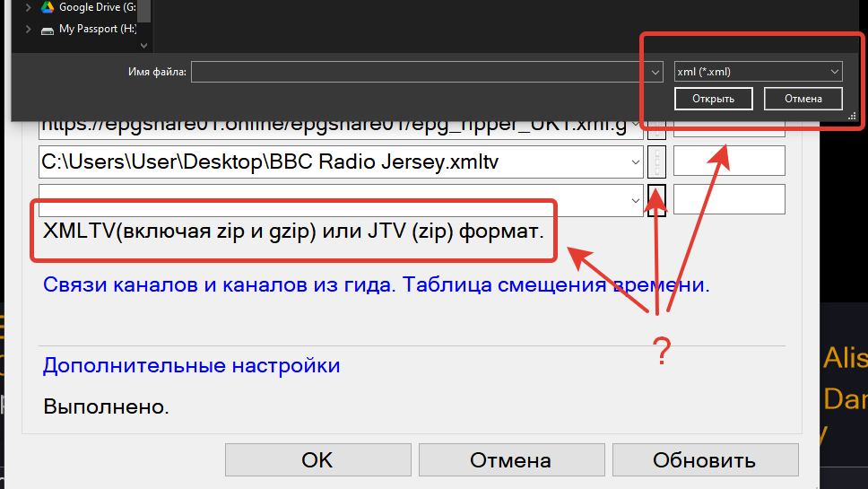Click the Обновить button
Viewport: 868px width, 489px height.
point(704,460)
